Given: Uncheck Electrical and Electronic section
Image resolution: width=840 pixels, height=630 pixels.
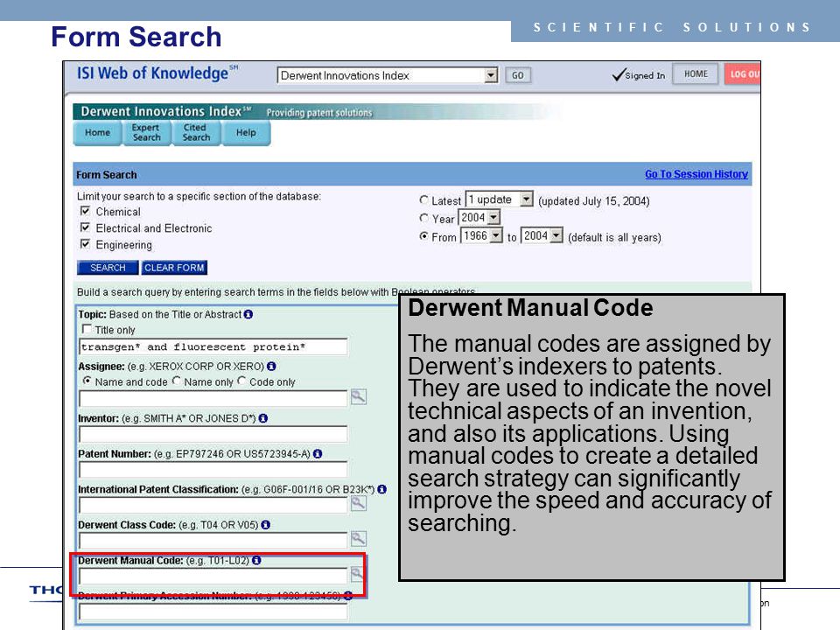Looking at the screenshot, I should pos(85,227).
